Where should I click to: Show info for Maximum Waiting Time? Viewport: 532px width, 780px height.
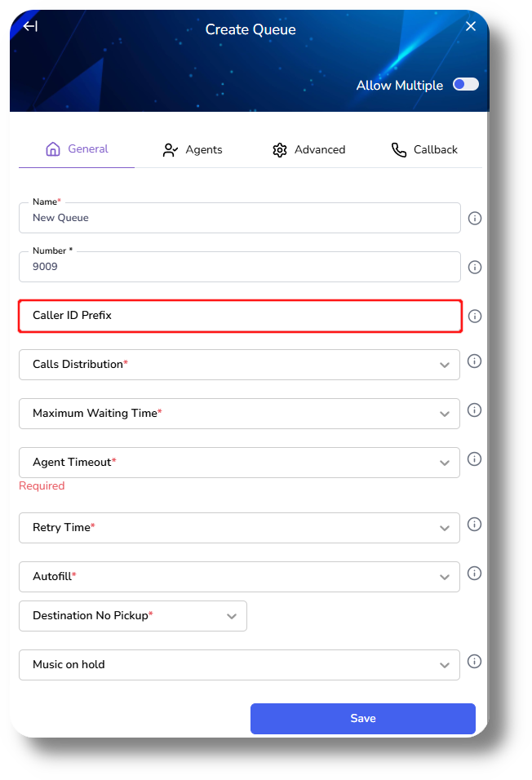(x=475, y=410)
